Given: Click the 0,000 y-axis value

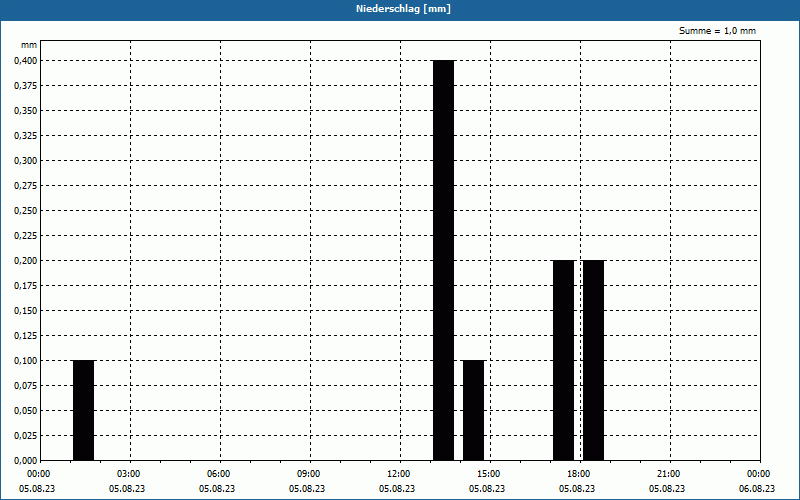Looking at the screenshot, I should point(26,461).
